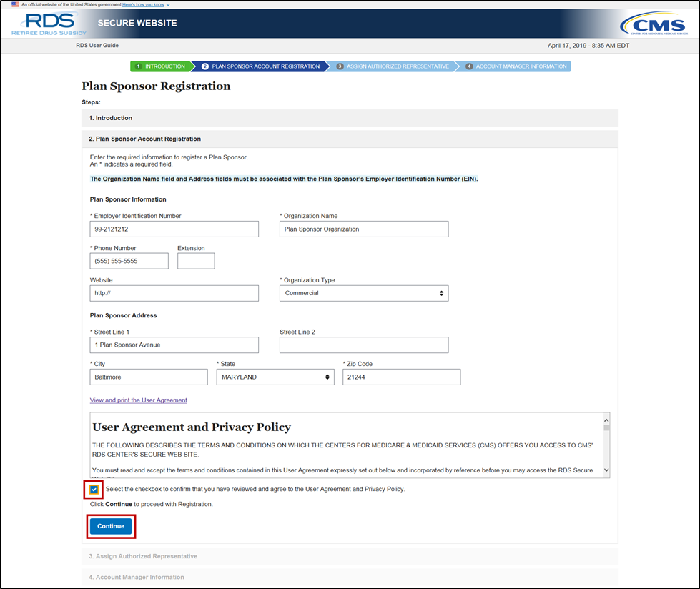Select the Introduction progress step
The width and height of the screenshot is (700, 589).
click(160, 66)
